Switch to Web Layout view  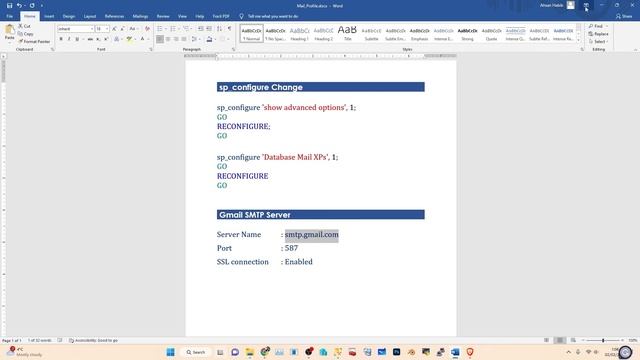coord(573,340)
